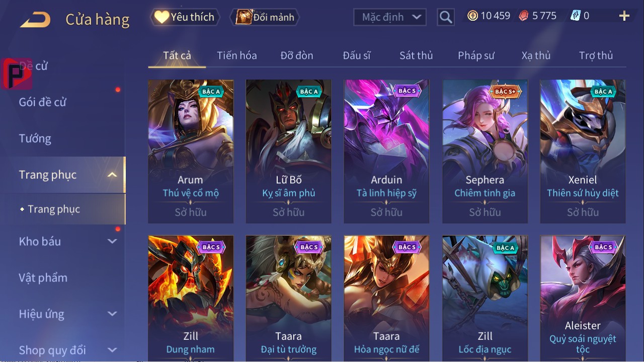Open the Mặc định sort dropdown

pyautogui.click(x=390, y=17)
